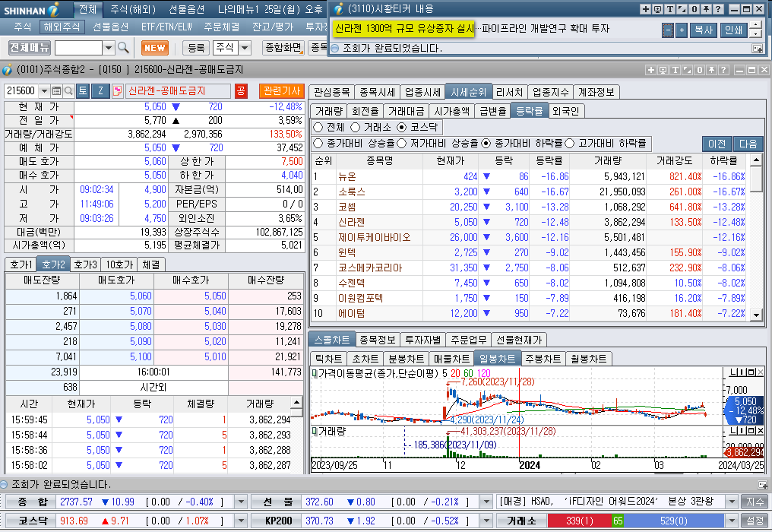
Task: Click the Z button by the stock code
Action: tap(100, 90)
